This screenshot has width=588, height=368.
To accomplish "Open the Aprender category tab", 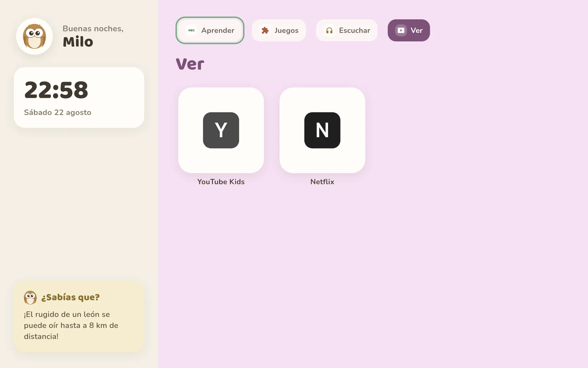I will (210, 30).
